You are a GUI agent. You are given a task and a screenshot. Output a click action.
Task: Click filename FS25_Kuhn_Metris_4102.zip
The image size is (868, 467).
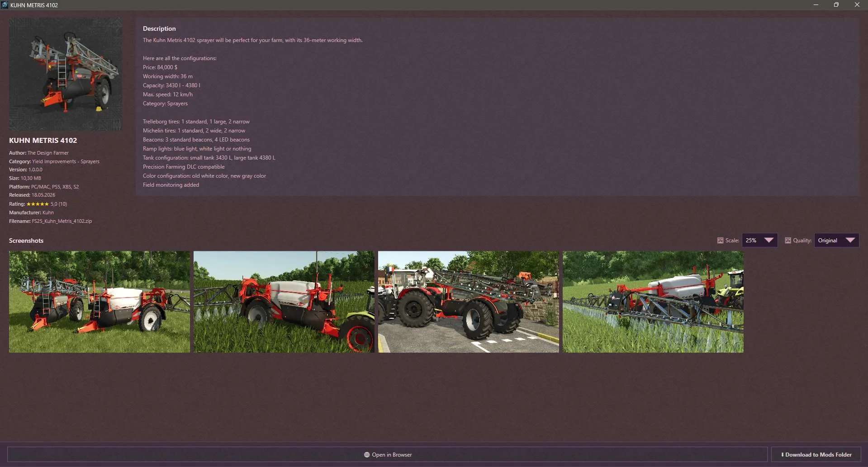pyautogui.click(x=62, y=221)
